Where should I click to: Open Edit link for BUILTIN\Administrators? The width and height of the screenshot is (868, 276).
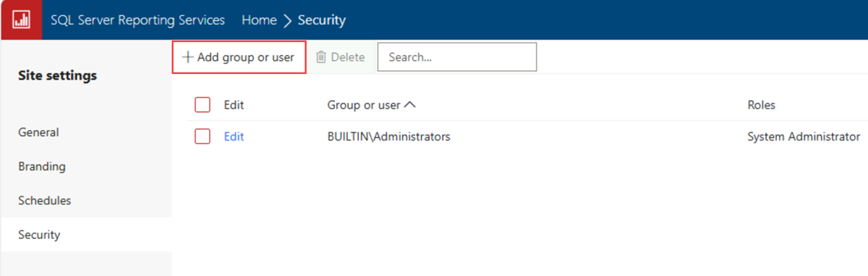pyautogui.click(x=234, y=136)
